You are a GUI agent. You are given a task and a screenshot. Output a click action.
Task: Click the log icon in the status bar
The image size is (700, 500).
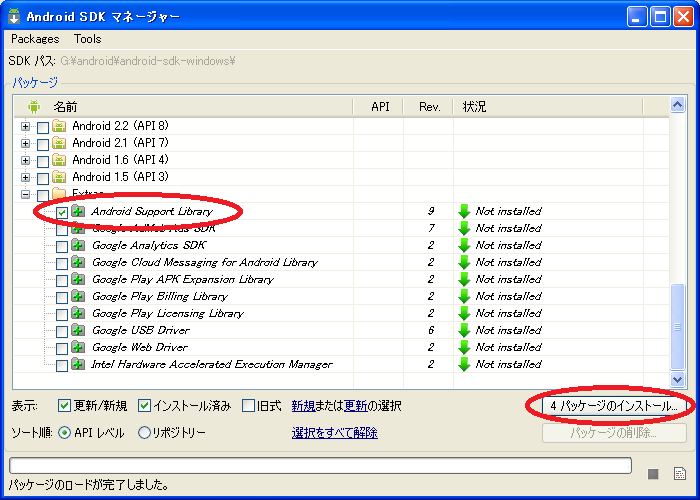[x=679, y=473]
